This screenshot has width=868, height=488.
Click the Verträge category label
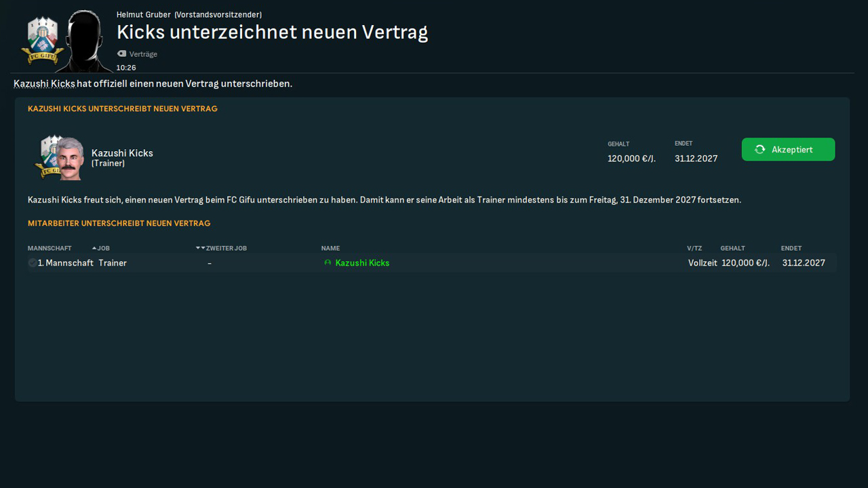tap(143, 54)
